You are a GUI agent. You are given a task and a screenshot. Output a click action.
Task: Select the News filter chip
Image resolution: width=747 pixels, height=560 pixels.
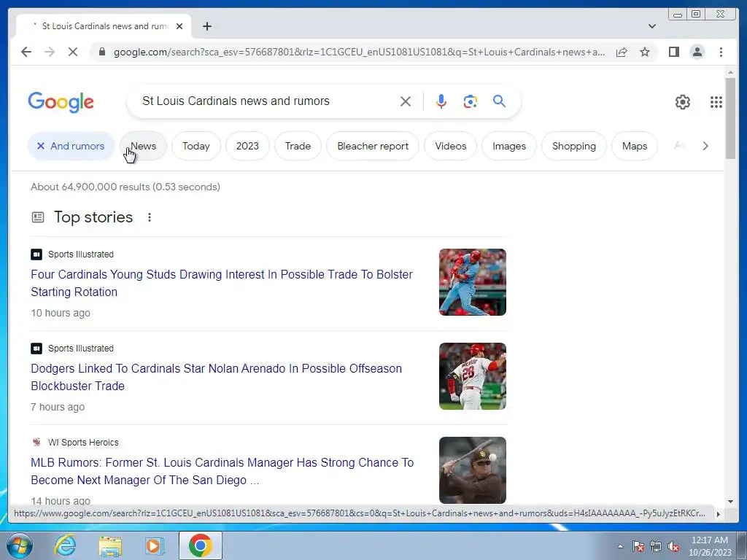pos(144,146)
